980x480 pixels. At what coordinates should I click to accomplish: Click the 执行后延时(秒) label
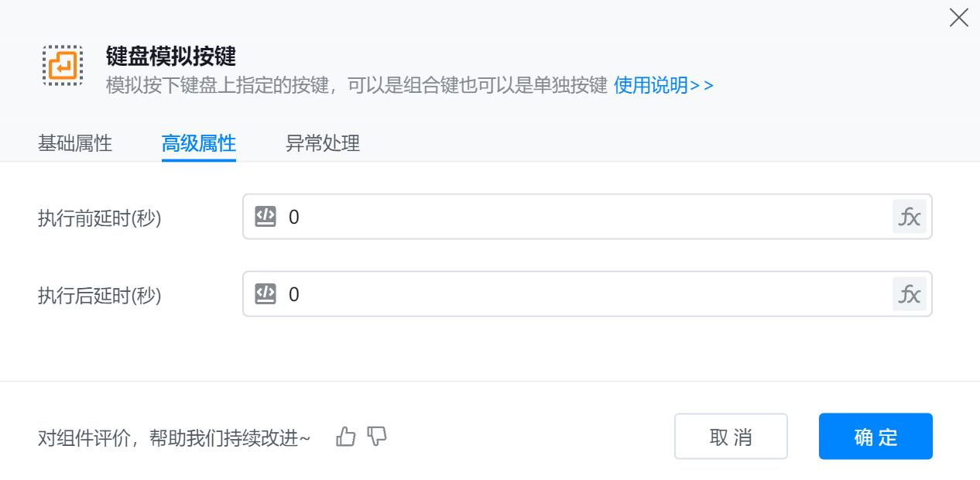coord(99,296)
